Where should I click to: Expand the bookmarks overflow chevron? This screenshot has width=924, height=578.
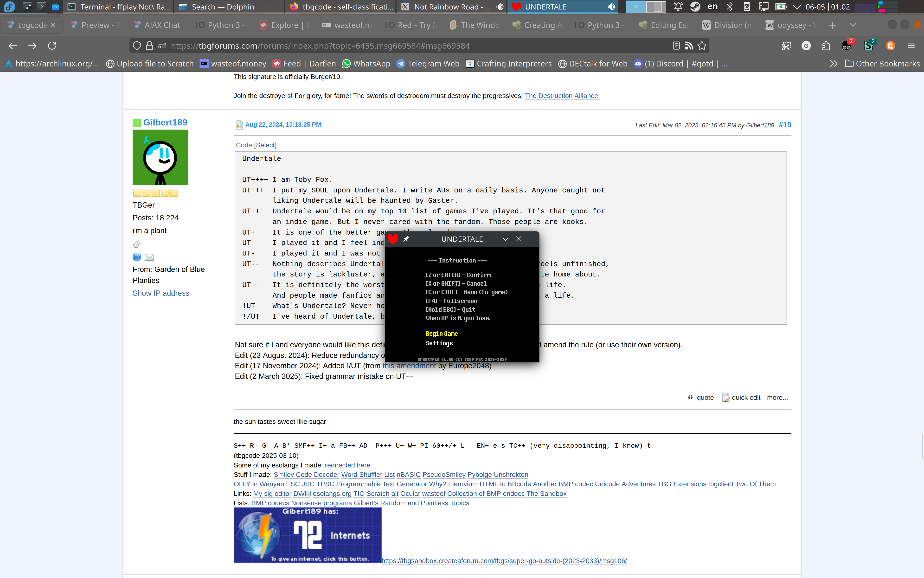point(834,64)
